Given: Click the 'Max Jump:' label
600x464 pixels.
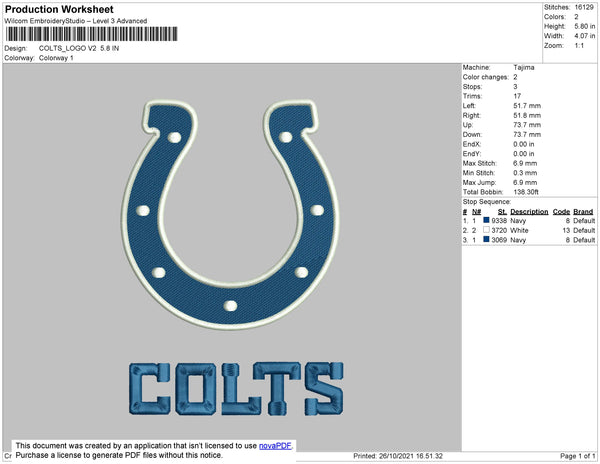Looking at the screenshot, I should click(479, 182).
